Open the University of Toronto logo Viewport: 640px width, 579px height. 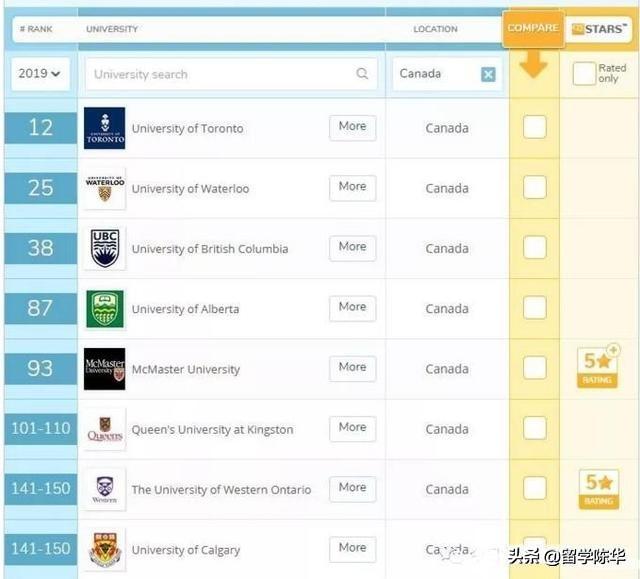(104, 128)
